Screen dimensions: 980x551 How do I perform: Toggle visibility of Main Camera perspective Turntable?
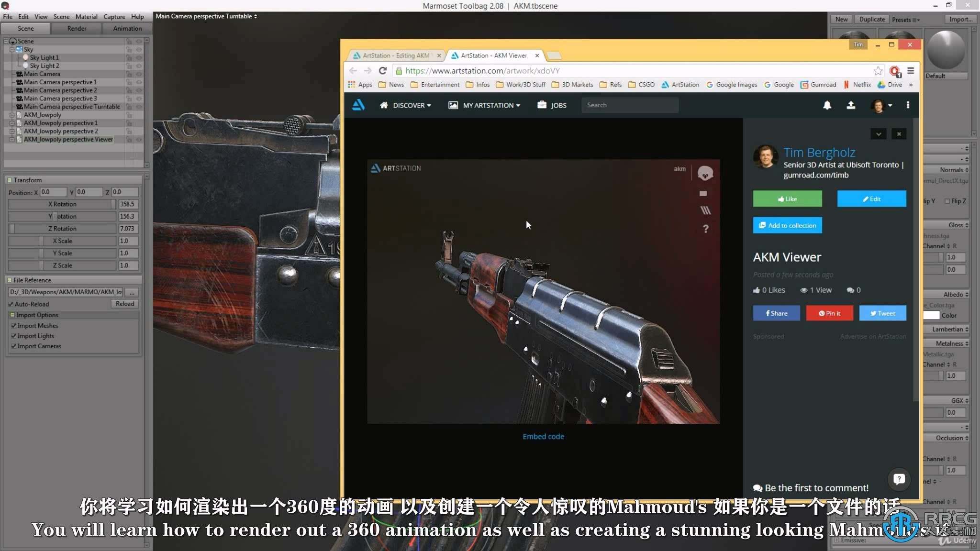pos(139,107)
